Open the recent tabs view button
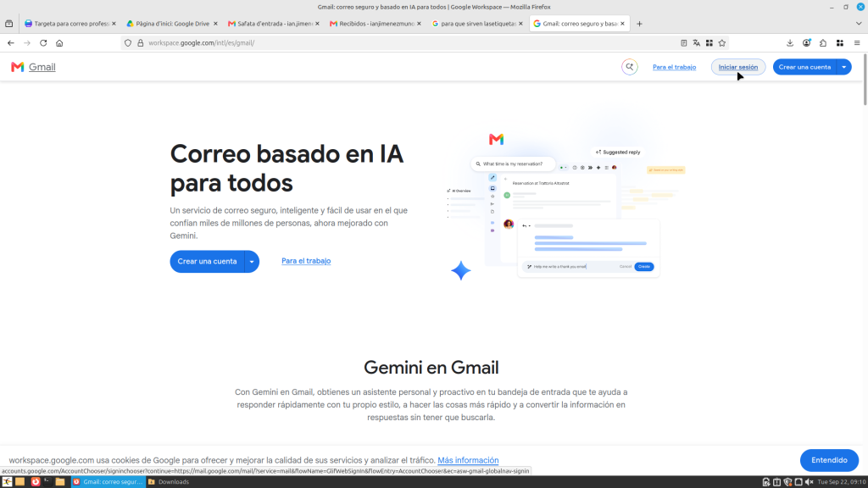868x488 pixels. [x=8, y=24]
